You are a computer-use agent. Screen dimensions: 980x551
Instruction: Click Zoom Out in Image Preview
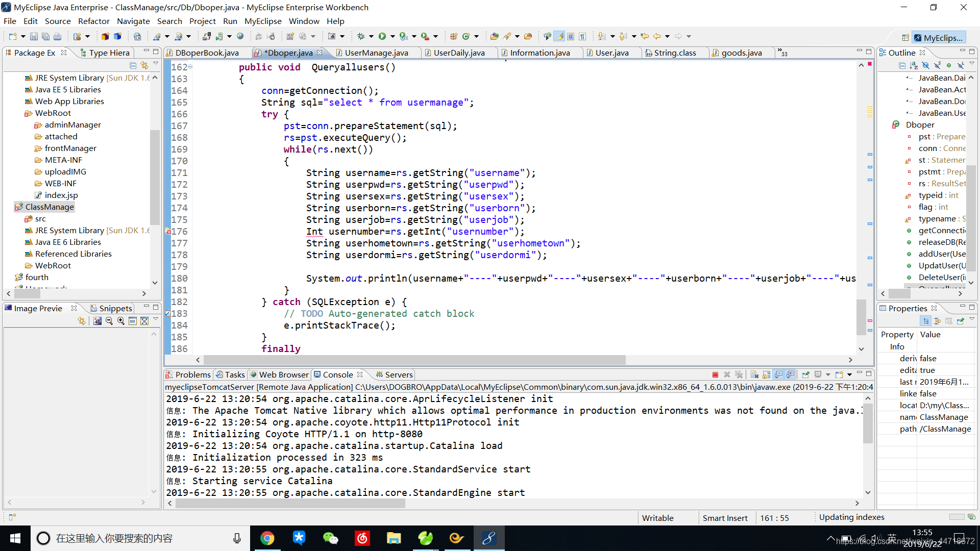point(109,321)
